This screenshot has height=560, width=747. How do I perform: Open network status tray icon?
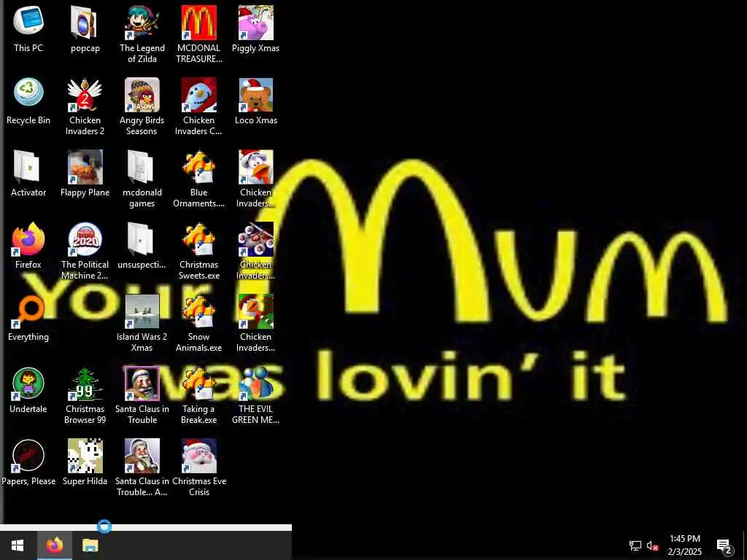tap(635, 545)
